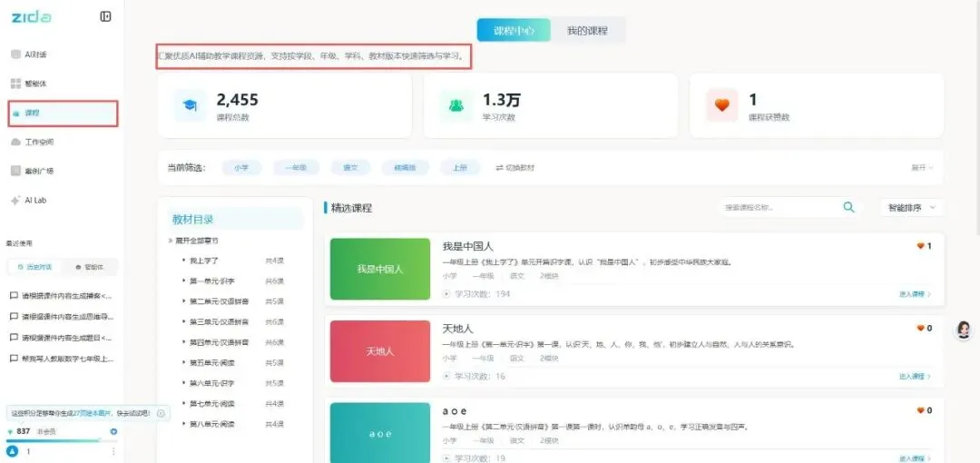
Task: Click the a o e course title
Action: [x=455, y=410]
